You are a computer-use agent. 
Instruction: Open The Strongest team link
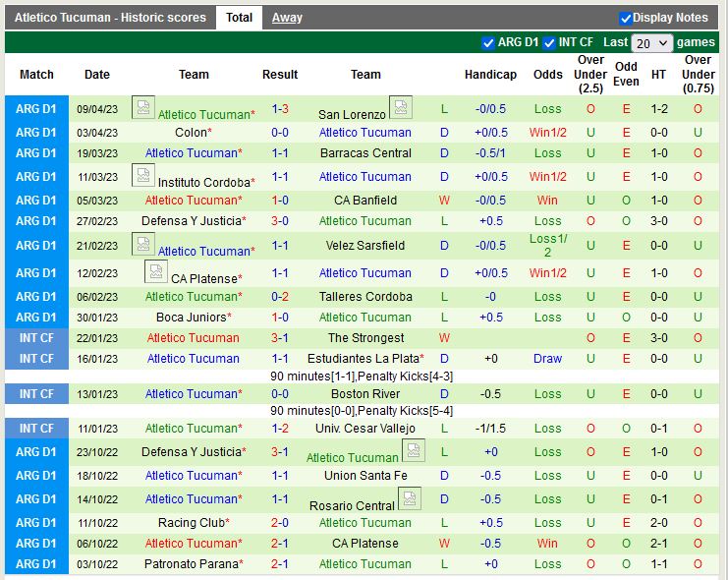[365, 338]
